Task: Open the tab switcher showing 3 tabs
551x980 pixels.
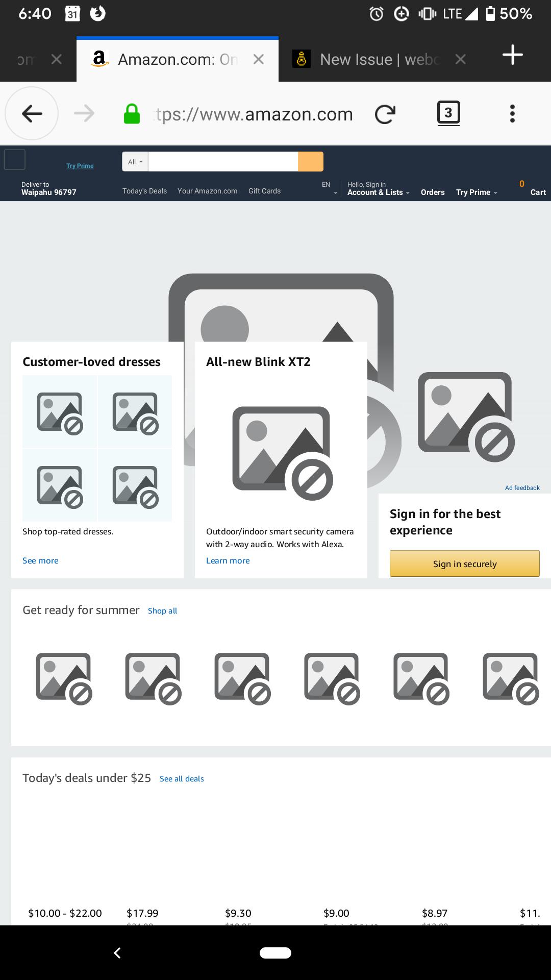Action: (448, 113)
